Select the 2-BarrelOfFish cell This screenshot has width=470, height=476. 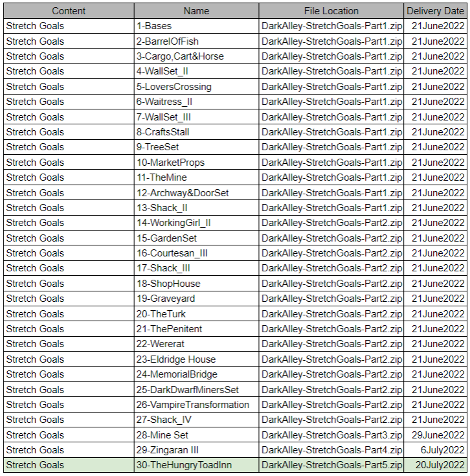(196, 41)
